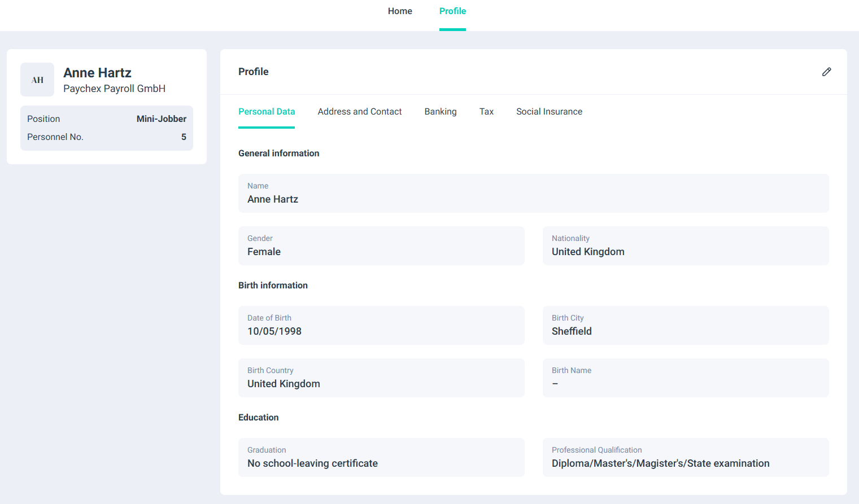The width and height of the screenshot is (859, 504).
Task: Open the Banking tab
Action: coord(441,112)
